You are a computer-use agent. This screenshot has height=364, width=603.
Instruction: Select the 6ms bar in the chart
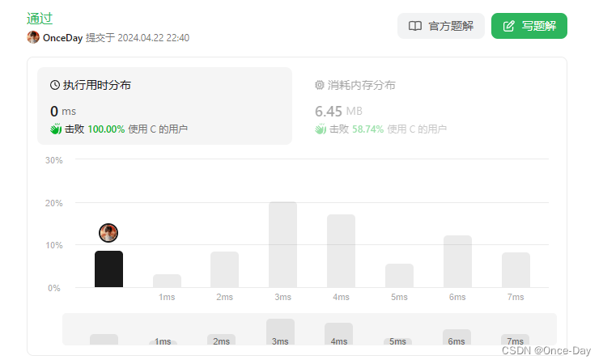coord(457,261)
